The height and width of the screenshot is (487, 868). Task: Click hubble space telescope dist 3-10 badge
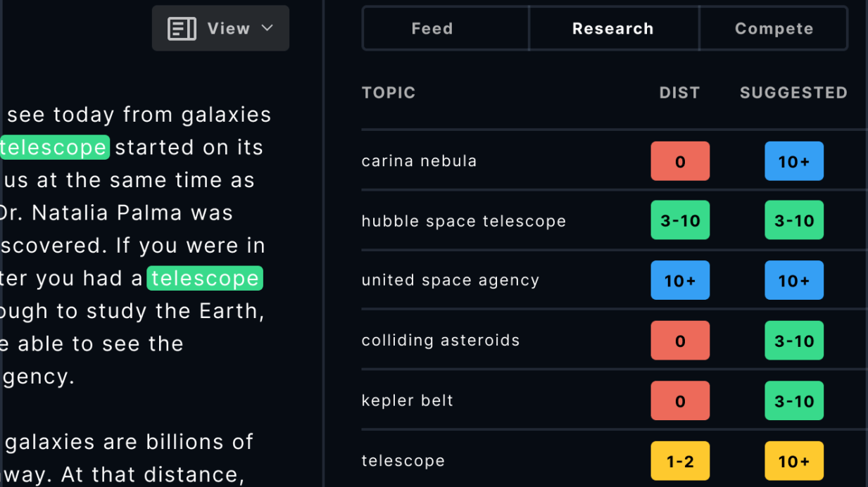pyautogui.click(x=679, y=221)
